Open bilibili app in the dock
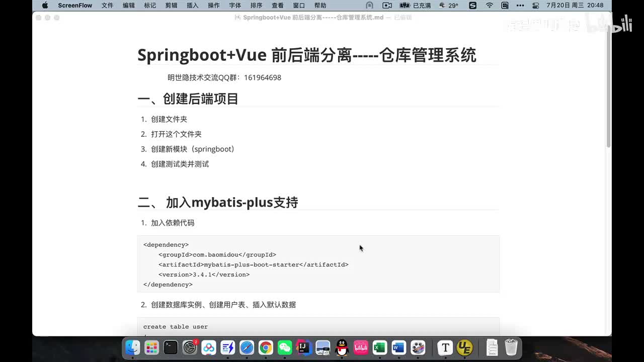 pos(361,347)
